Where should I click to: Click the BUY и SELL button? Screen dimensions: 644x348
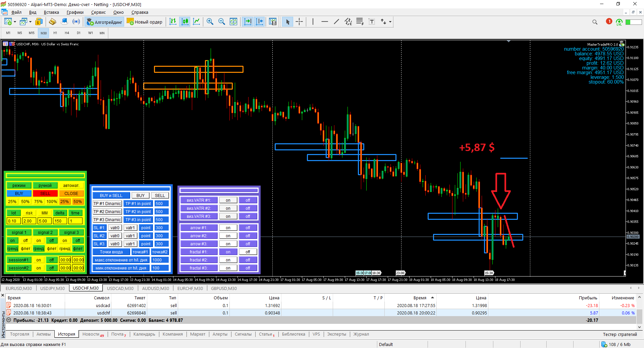[111, 196]
